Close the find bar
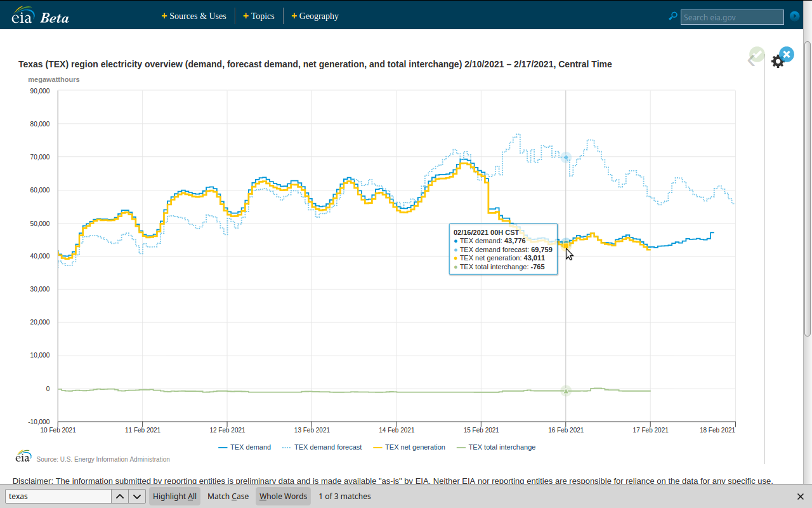Screen dimensions: 812x508 [x=801, y=497]
